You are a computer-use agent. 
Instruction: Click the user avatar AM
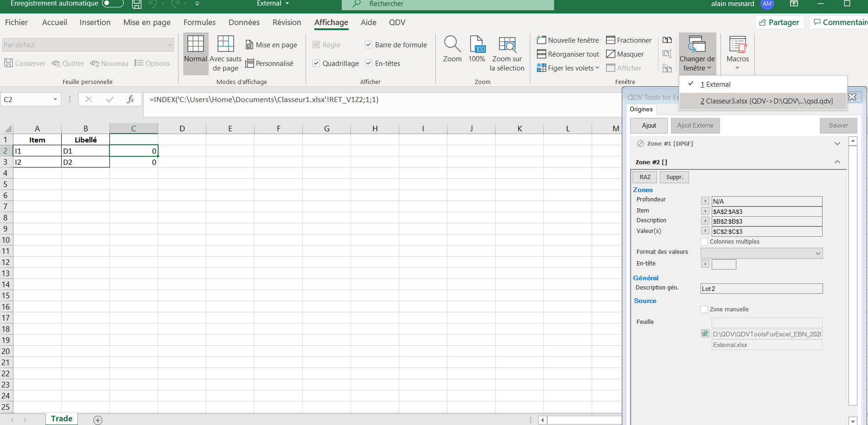[767, 4]
